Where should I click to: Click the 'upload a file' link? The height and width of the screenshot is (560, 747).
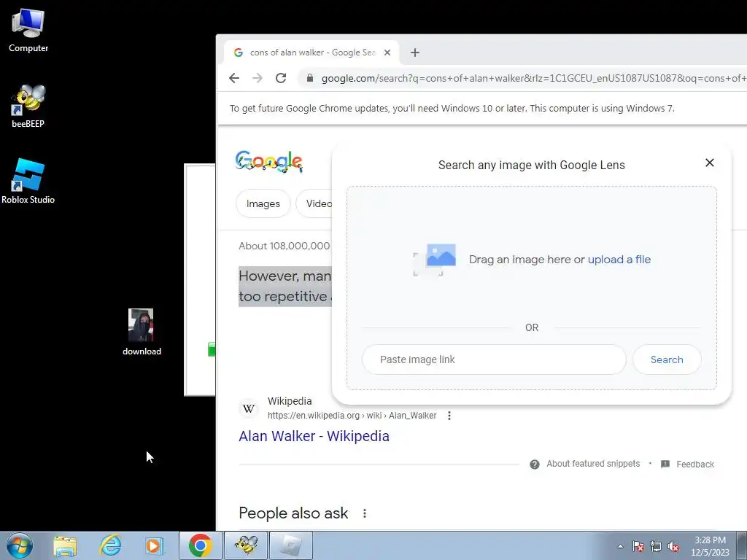pos(619,260)
